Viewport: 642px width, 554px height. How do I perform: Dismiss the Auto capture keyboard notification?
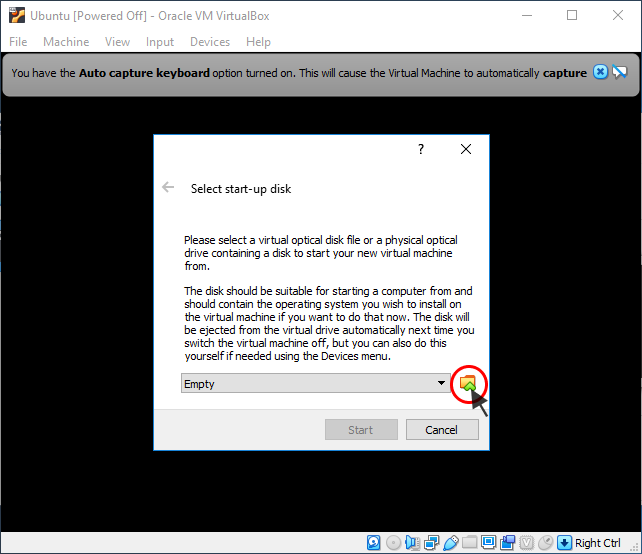[600, 72]
